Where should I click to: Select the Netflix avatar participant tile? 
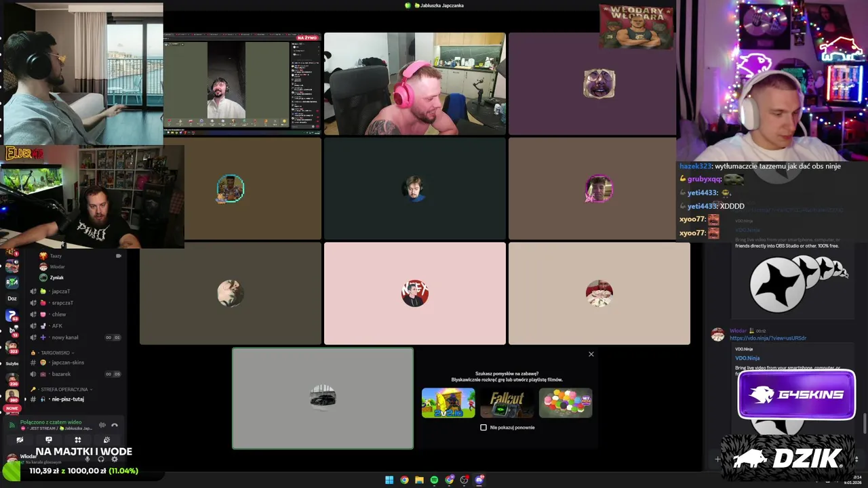click(x=415, y=293)
